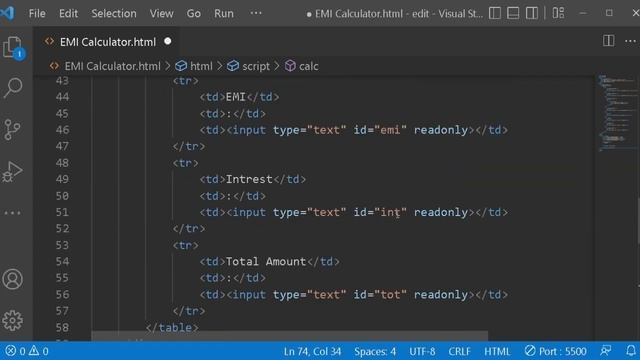The width and height of the screenshot is (640, 360).
Task: Click id value "tot" on line 56
Action: click(390, 294)
